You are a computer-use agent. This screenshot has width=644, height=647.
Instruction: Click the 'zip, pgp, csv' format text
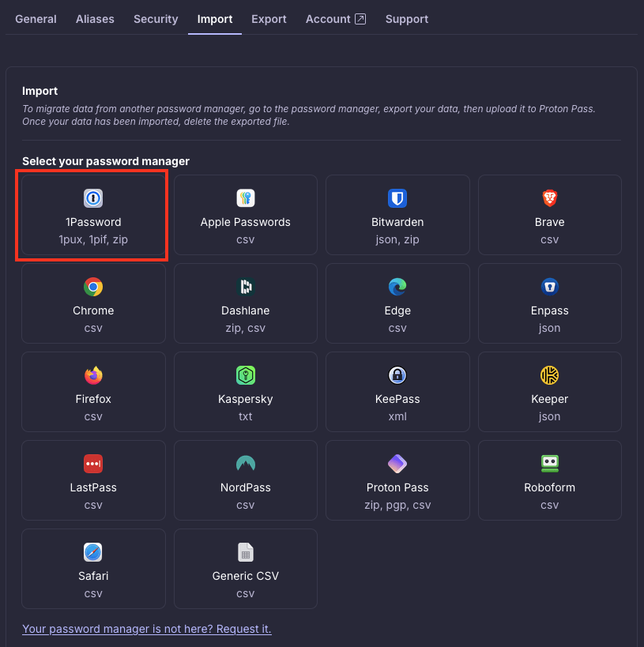[397, 505]
